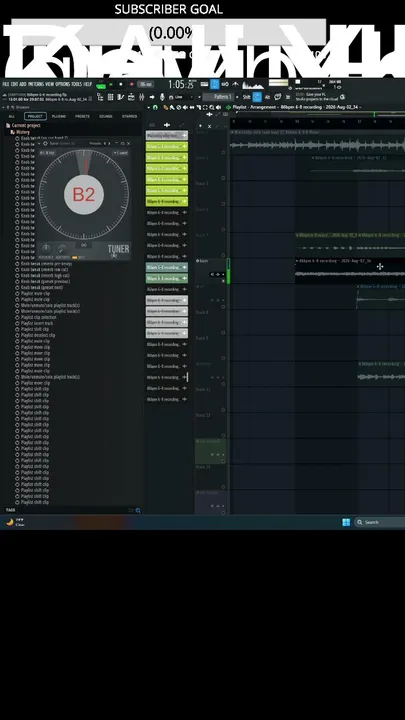Switch browser to the ALL tab

coord(11,117)
